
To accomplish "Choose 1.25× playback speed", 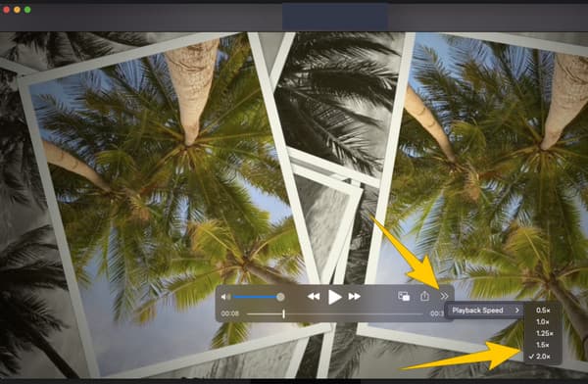I will 543,333.
